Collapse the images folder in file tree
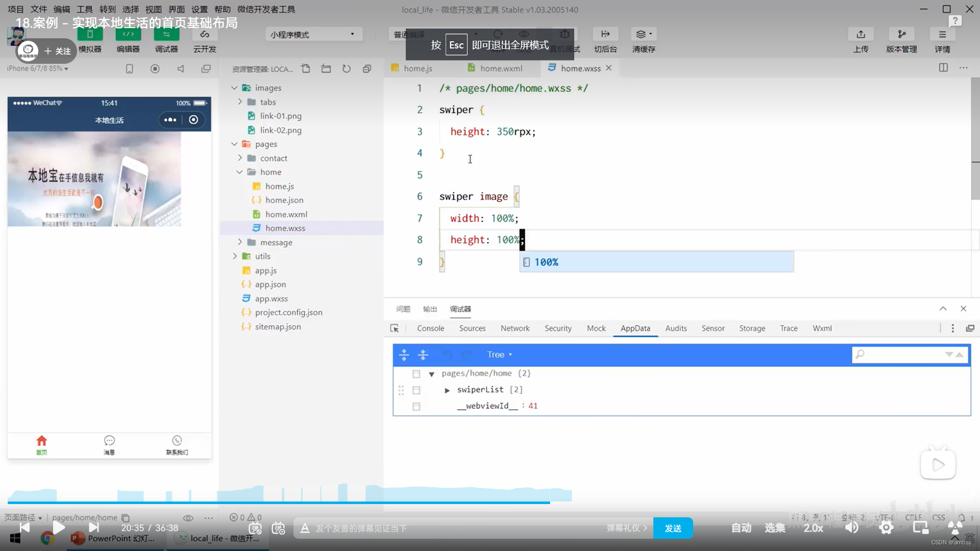Image resolution: width=980 pixels, height=551 pixels. pos(234,88)
